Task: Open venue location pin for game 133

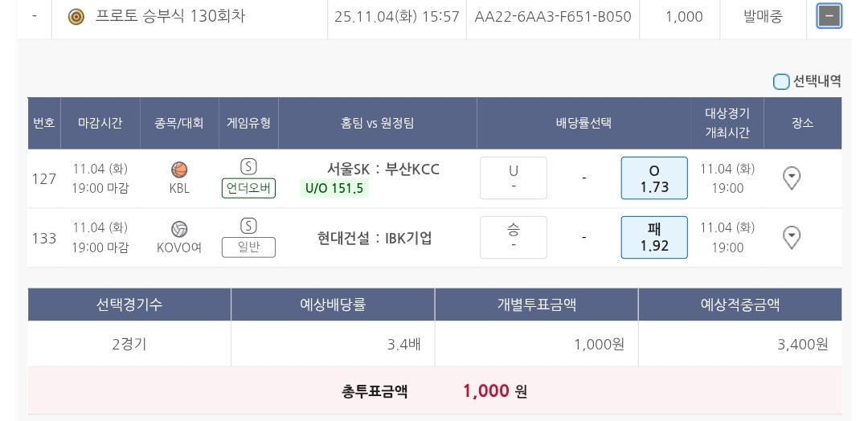Action: tap(792, 237)
